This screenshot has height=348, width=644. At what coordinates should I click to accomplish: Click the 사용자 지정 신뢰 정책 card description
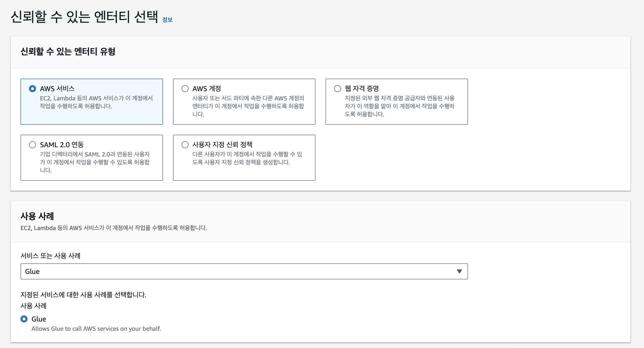247,158
